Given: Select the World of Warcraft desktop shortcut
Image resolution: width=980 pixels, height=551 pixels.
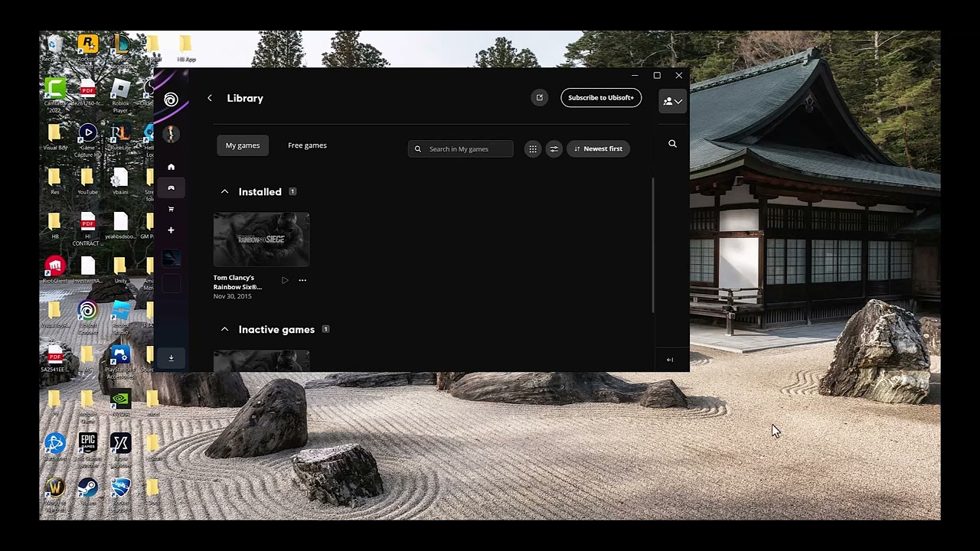Looking at the screenshot, I should [x=55, y=493].
